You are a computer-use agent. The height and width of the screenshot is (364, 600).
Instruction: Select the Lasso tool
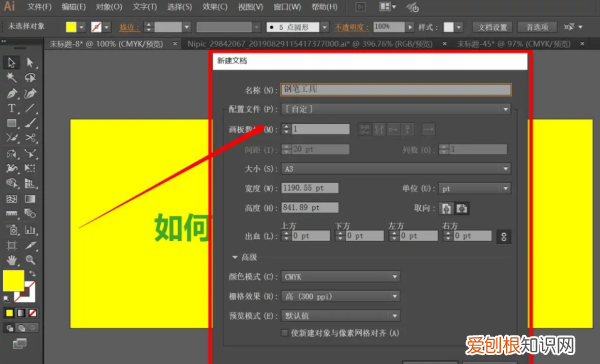click(x=30, y=78)
